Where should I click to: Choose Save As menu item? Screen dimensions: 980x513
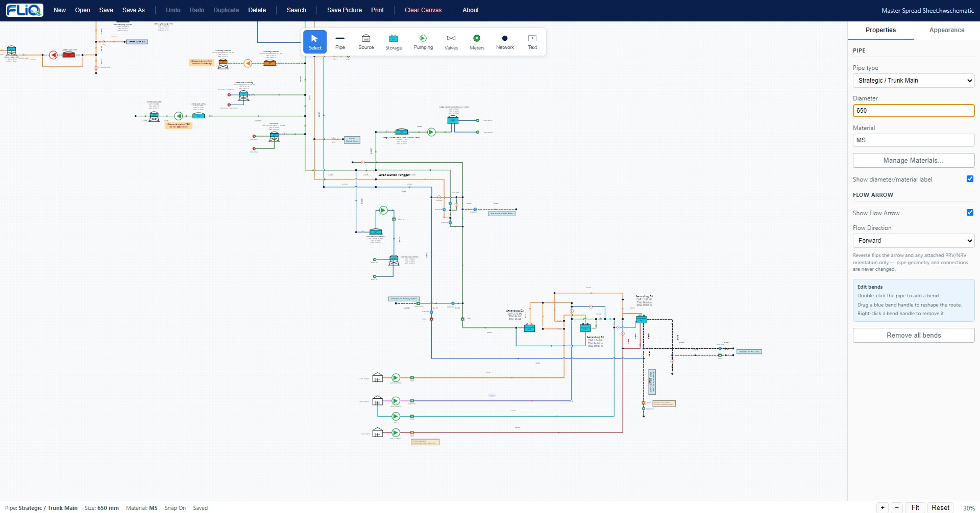pyautogui.click(x=134, y=10)
